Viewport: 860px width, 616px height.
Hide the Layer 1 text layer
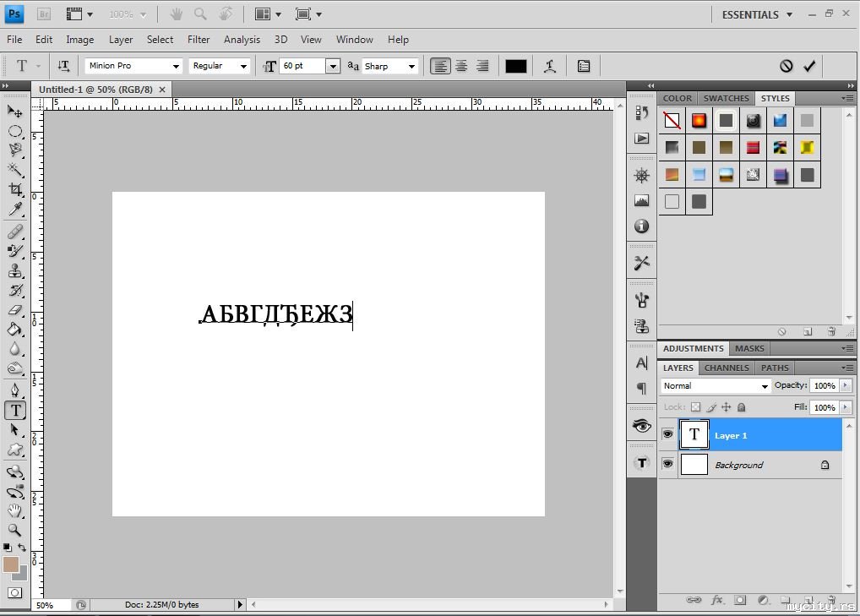[x=668, y=434]
